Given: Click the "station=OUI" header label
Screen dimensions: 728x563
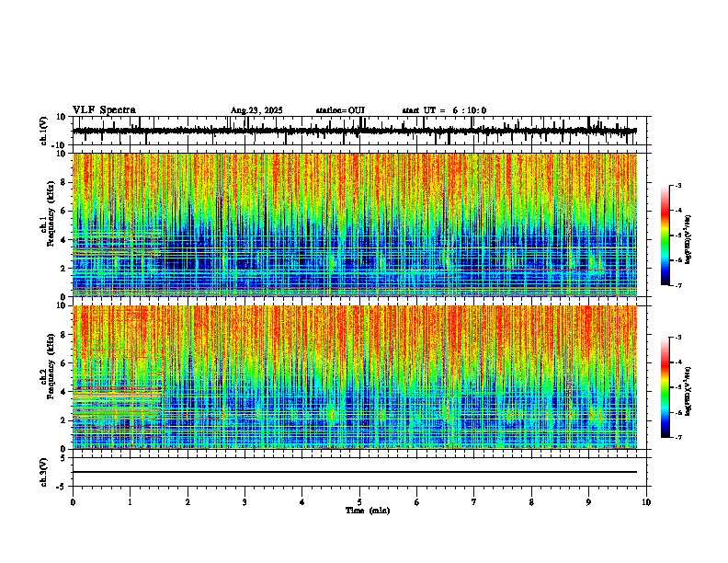Looking at the screenshot, I should (x=340, y=110).
